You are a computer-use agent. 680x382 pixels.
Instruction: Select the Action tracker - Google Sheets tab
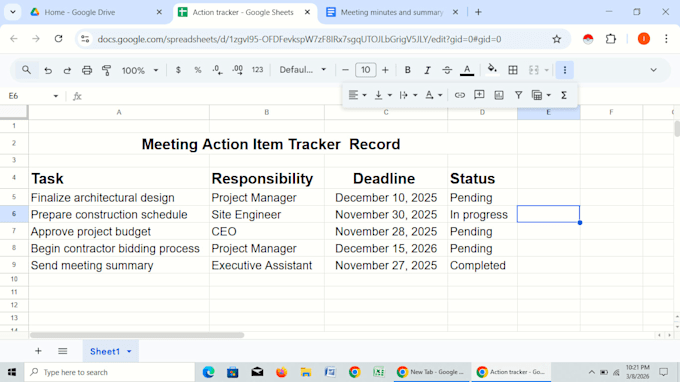click(x=244, y=12)
